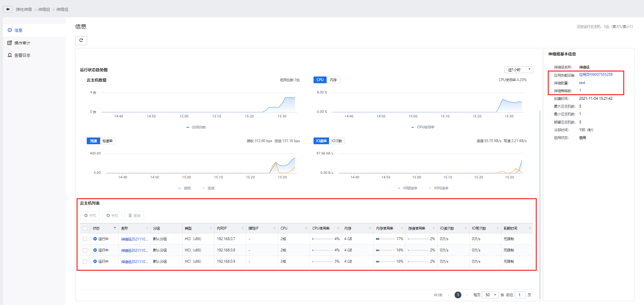Screen dimensions: 644x305
Task: Click running status icon for 192.168.0.8 row
Action: (95, 250)
